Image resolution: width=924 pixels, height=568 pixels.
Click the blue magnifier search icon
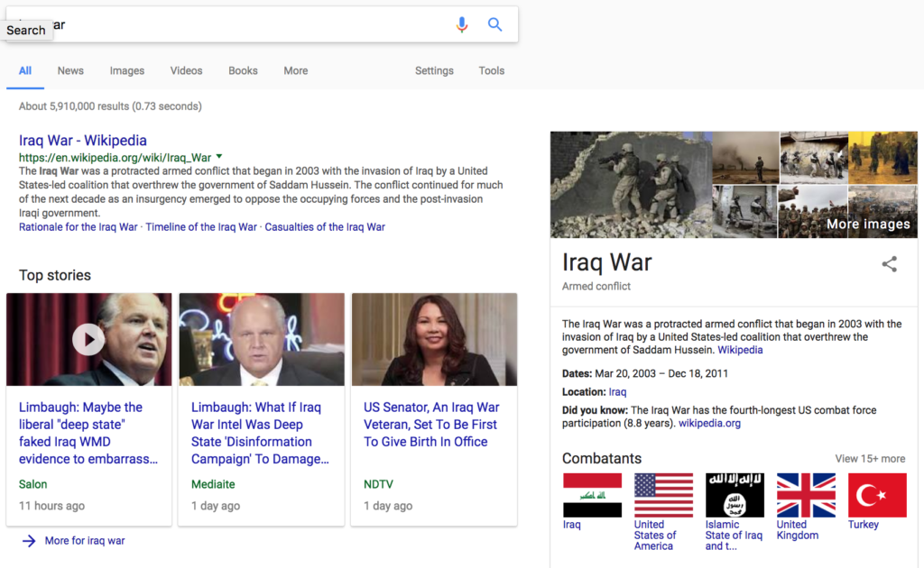(495, 24)
